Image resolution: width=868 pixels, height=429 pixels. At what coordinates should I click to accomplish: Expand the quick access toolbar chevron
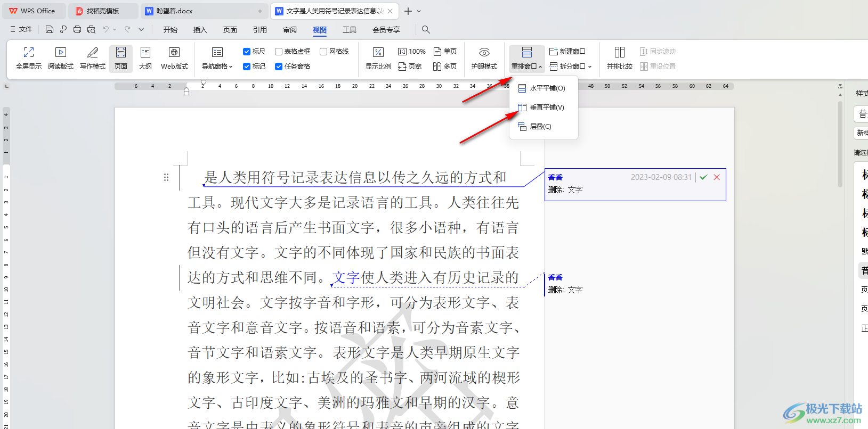pyautogui.click(x=141, y=30)
